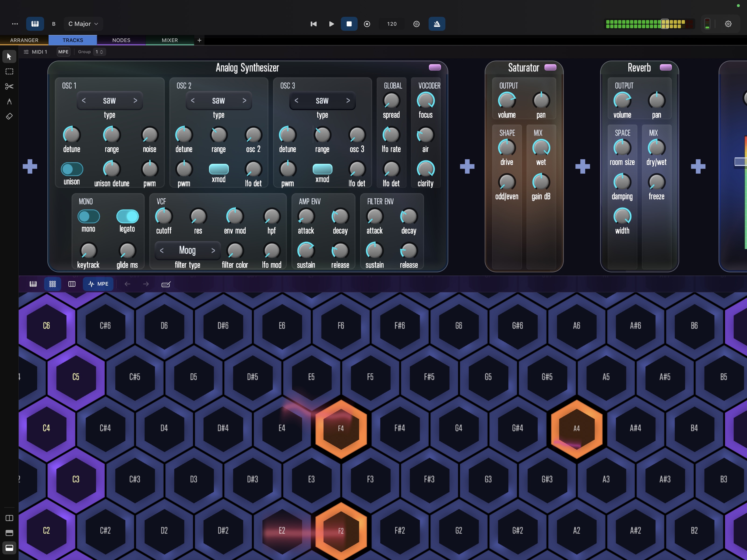Toggle Reverb power switch

tap(666, 67)
